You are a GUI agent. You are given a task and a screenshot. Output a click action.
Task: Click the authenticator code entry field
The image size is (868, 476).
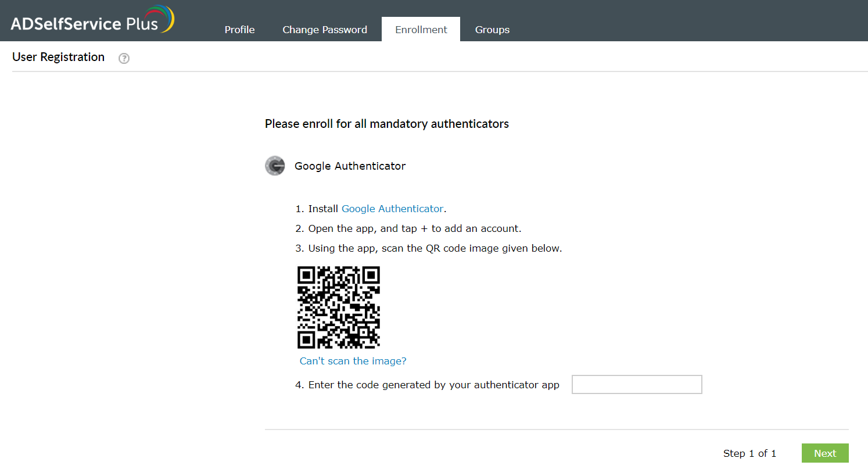[x=637, y=384]
